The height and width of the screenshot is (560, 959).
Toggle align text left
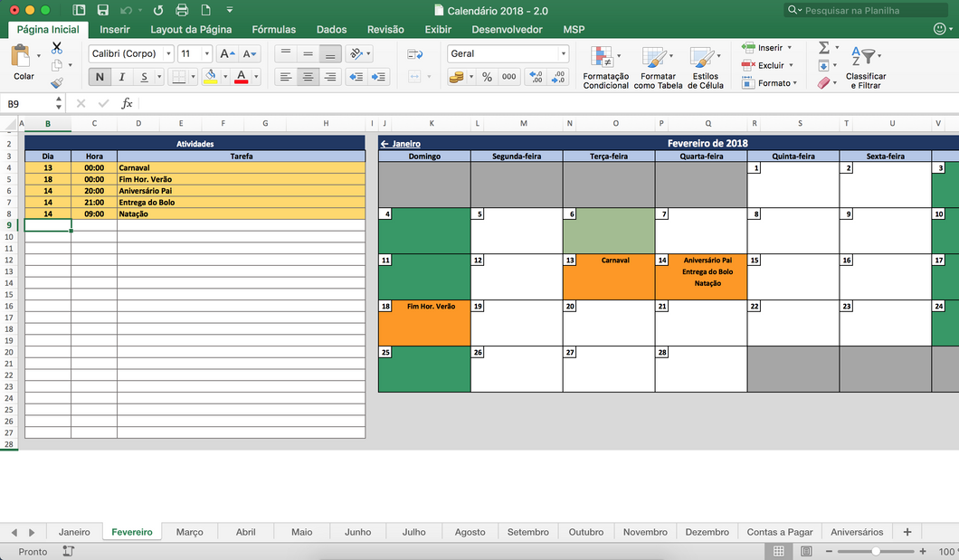286,77
